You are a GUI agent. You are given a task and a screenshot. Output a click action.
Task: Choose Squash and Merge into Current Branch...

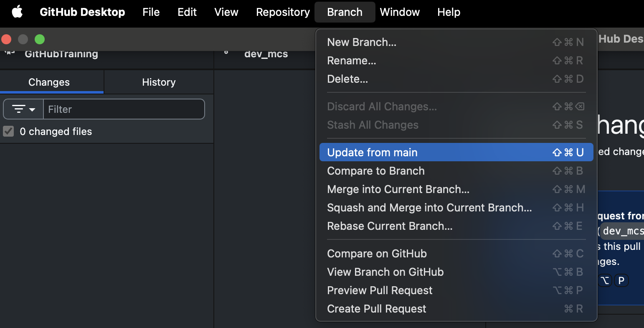pyautogui.click(x=429, y=208)
